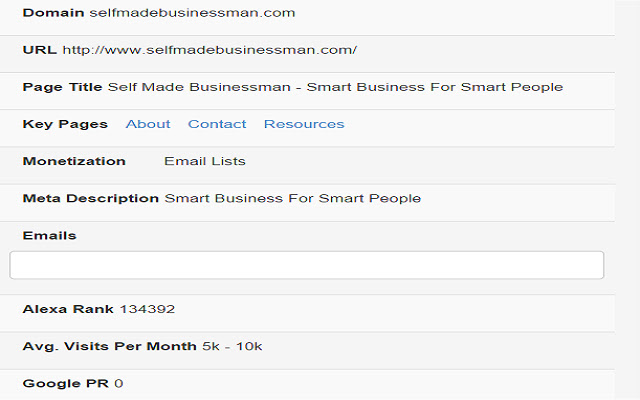Open the Contact key page link
The image size is (640, 400).
click(217, 124)
